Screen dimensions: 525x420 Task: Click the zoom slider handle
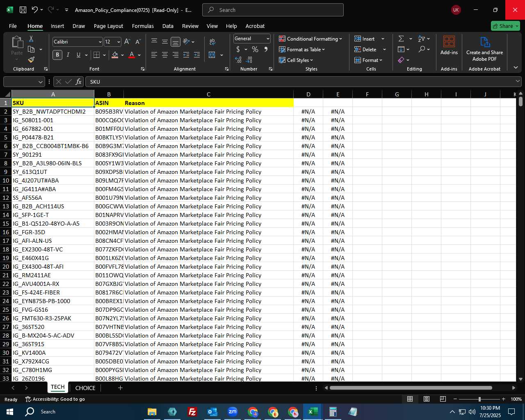[479, 399]
